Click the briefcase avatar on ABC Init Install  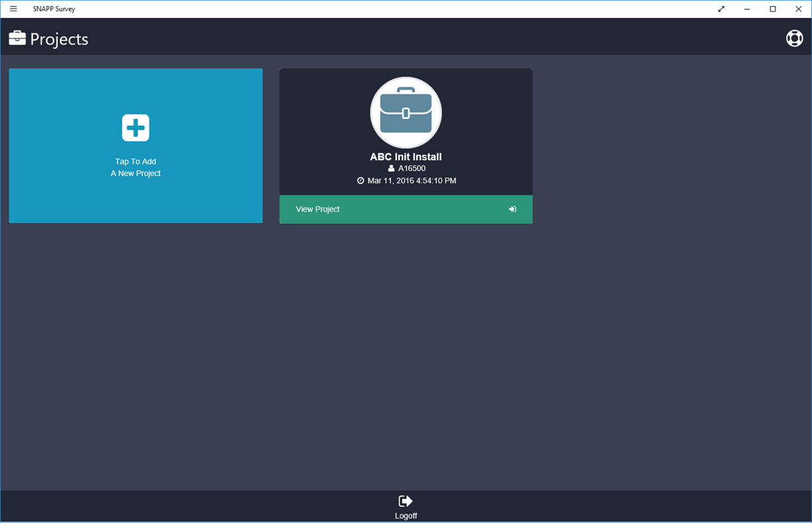point(406,112)
